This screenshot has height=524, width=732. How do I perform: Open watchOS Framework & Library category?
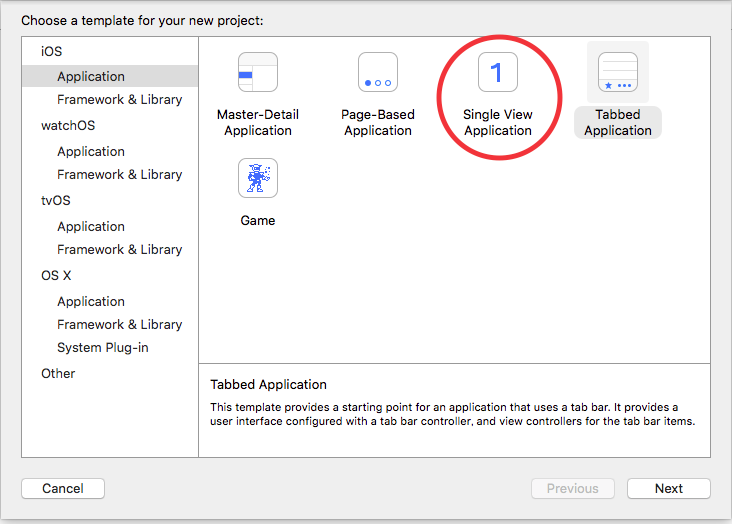(120, 174)
